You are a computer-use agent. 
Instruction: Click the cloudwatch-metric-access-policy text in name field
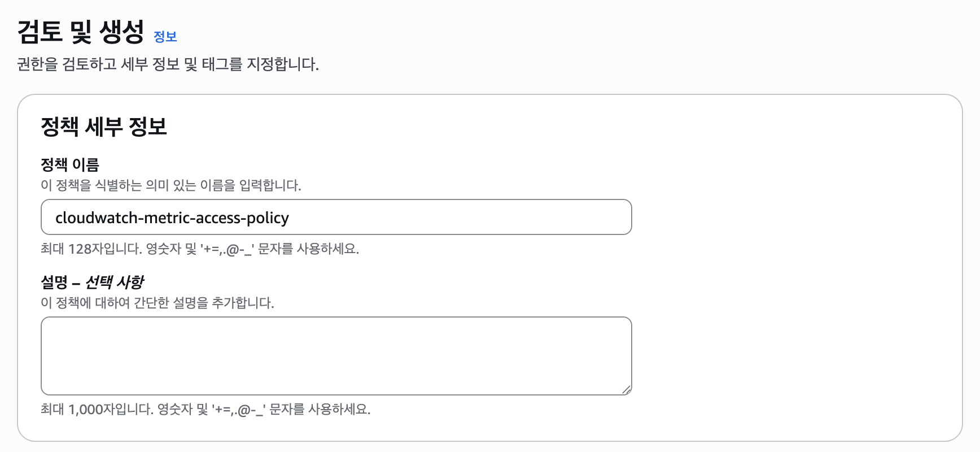pos(172,218)
